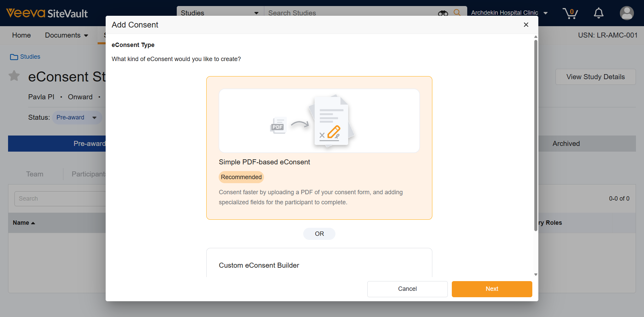Click scrollbar down arrow in dialog
The width and height of the screenshot is (644, 317).
tap(536, 274)
